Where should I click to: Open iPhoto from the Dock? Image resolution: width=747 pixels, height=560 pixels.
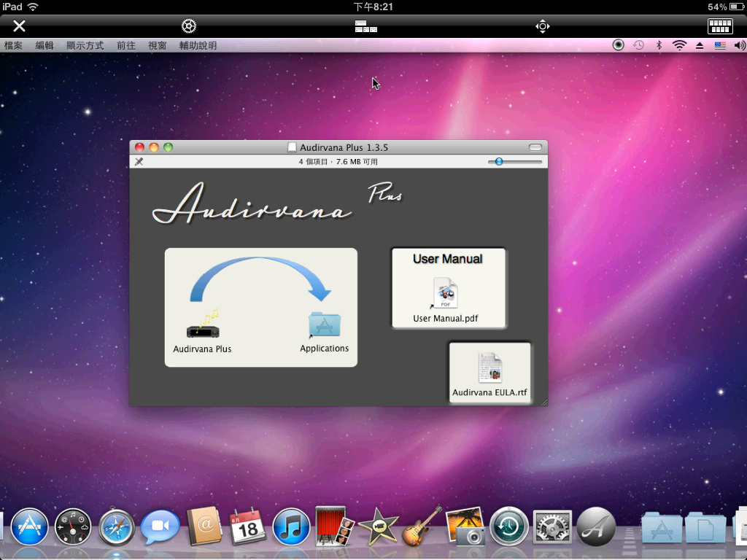tap(465, 526)
